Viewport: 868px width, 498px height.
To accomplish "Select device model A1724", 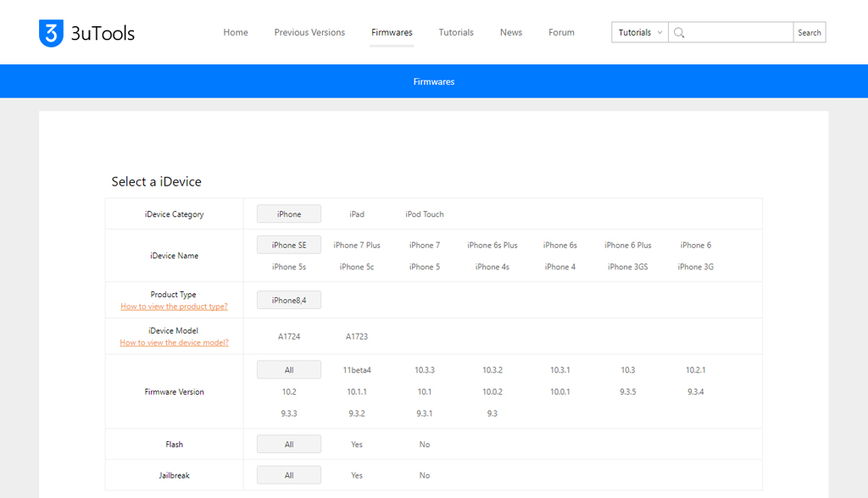I will coord(289,336).
